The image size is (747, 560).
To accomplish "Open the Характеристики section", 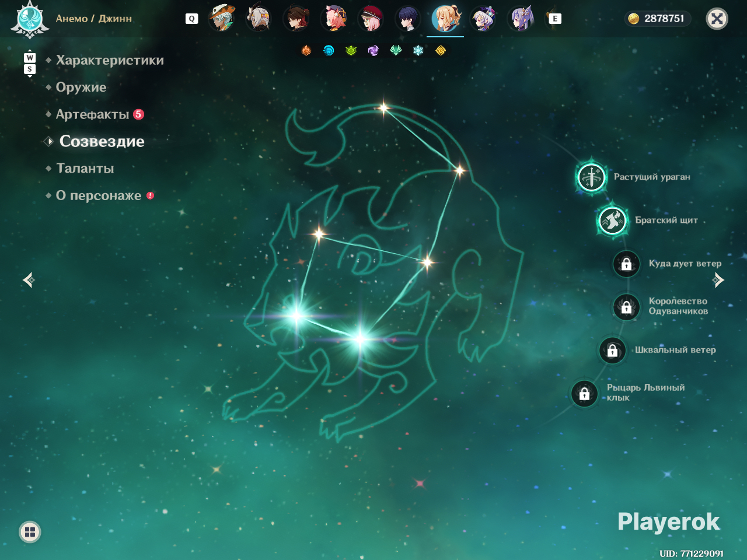I will click(x=110, y=60).
